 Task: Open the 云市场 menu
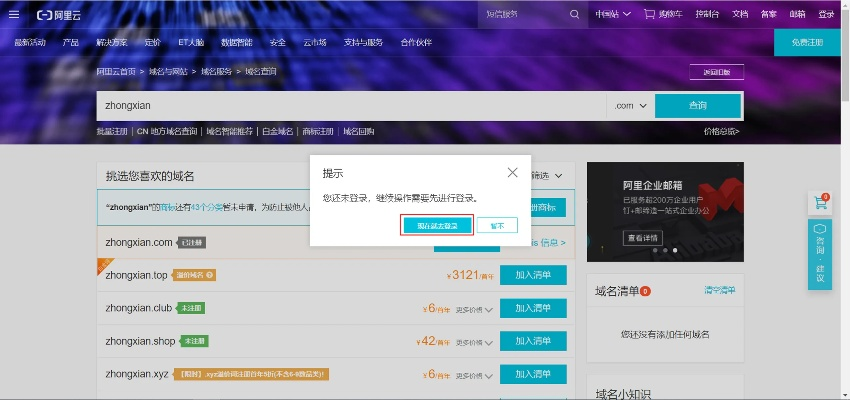pos(314,42)
